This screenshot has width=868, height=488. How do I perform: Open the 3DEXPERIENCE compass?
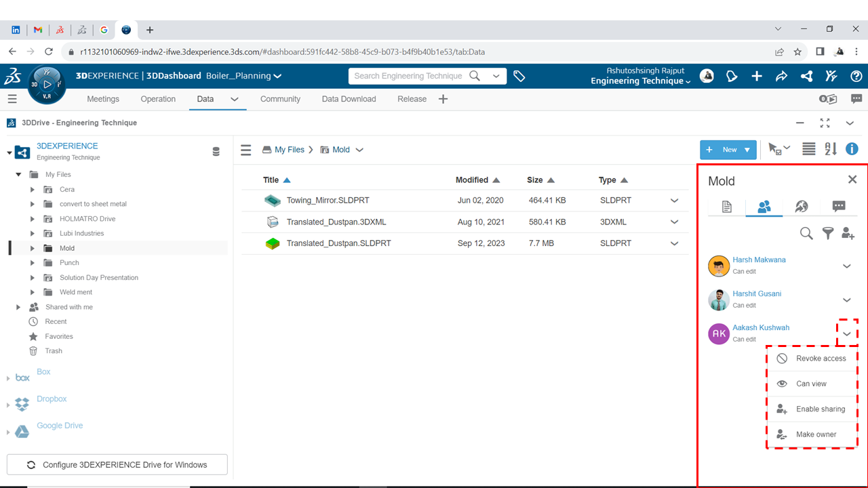coord(47,85)
